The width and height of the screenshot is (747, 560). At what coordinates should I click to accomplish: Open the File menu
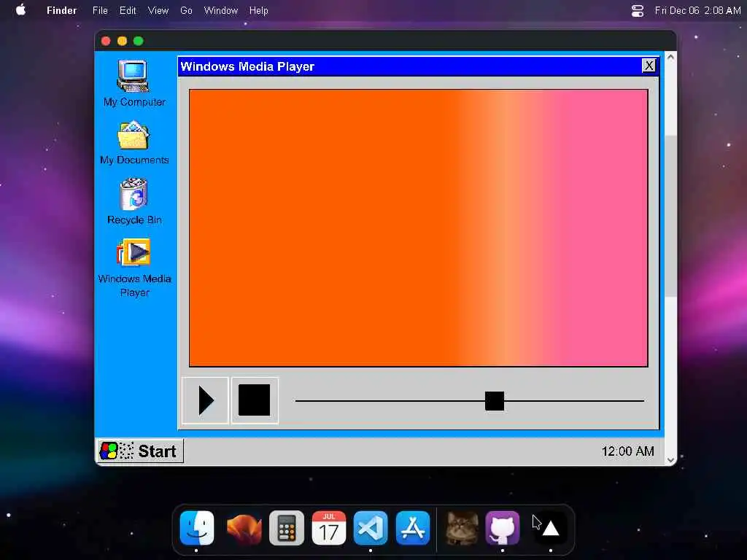click(100, 10)
